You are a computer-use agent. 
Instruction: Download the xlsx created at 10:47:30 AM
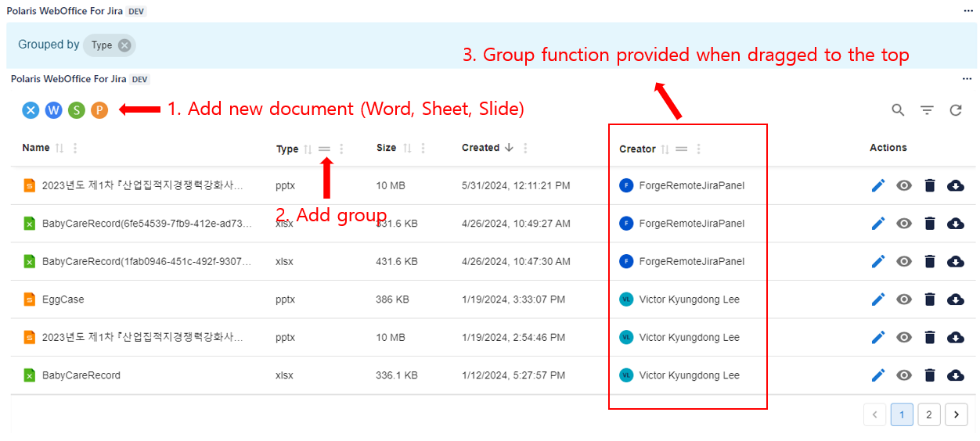956,261
